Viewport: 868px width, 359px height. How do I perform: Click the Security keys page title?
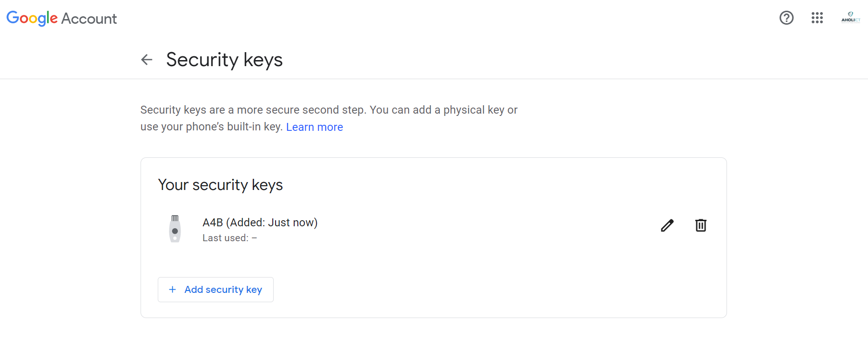click(x=224, y=60)
